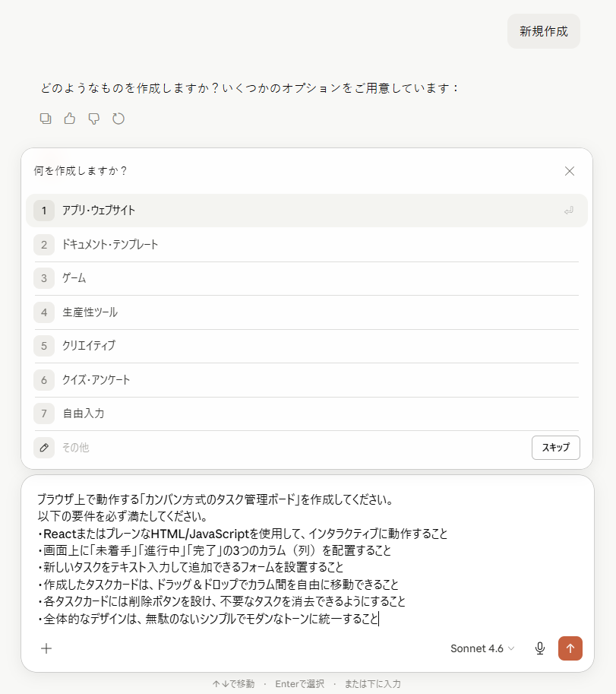This screenshot has width=616, height=694.
Task: Select option 2 ドキュメント・テンプレート
Action: 306,245
